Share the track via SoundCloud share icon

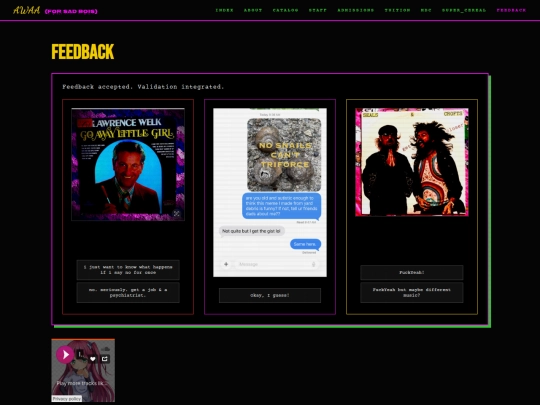coord(105,359)
